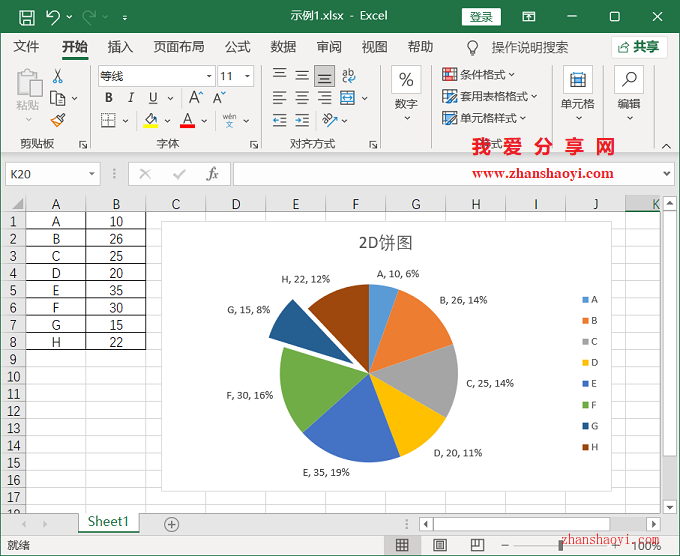Toggle italic formatting

point(131,98)
